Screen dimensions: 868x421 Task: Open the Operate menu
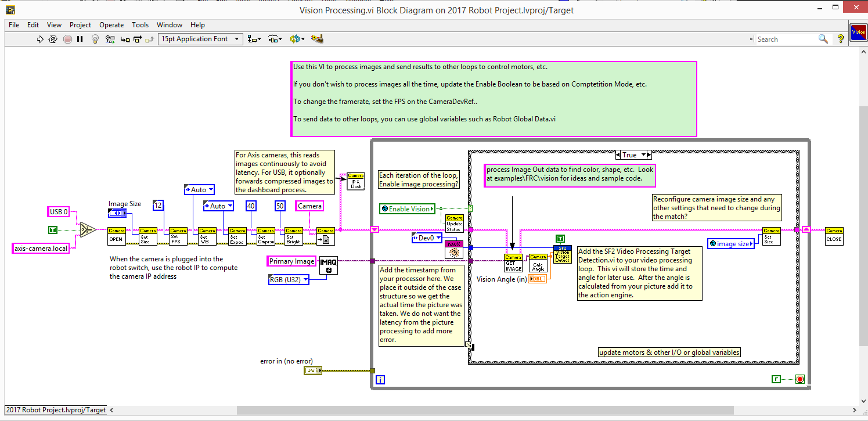click(111, 25)
